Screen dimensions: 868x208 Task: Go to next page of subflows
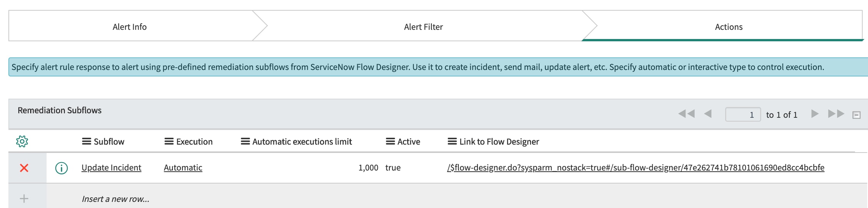(815, 114)
